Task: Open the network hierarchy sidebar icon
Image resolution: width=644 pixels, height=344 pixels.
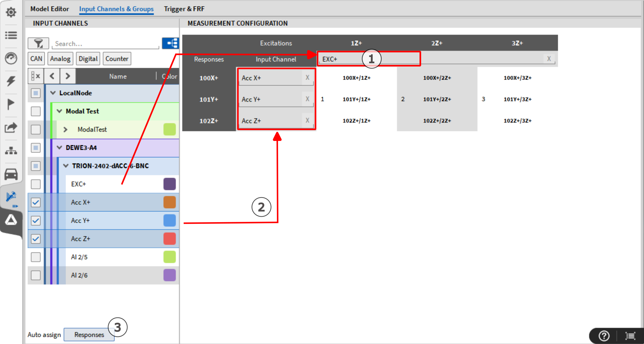Action: tap(11, 151)
